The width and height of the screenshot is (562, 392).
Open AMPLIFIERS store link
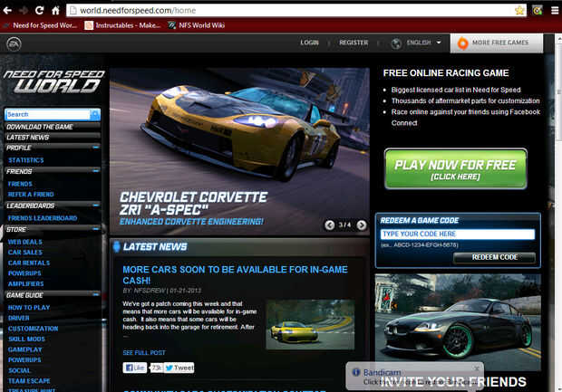coord(25,284)
